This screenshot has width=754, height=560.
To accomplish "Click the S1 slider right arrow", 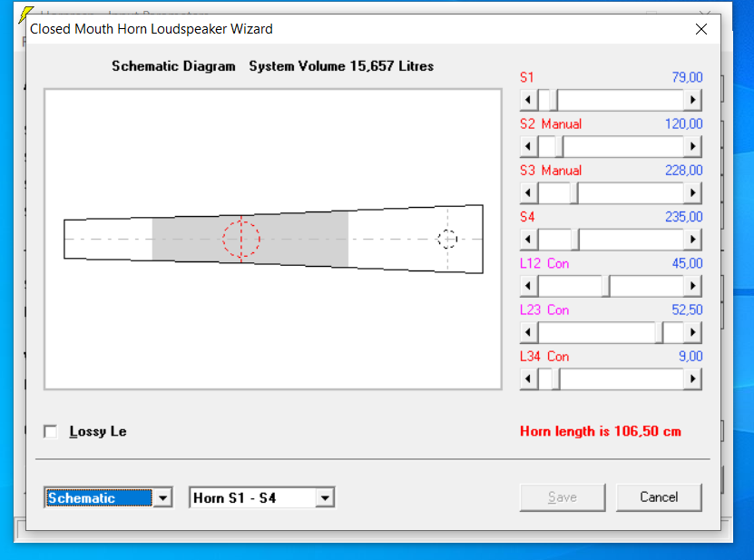I will click(692, 100).
